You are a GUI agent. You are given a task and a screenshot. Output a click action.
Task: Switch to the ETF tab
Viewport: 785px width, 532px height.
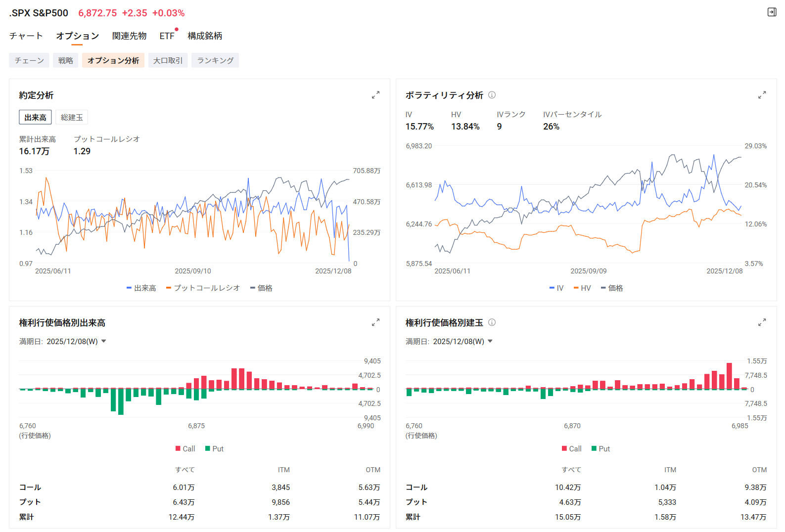pos(167,36)
